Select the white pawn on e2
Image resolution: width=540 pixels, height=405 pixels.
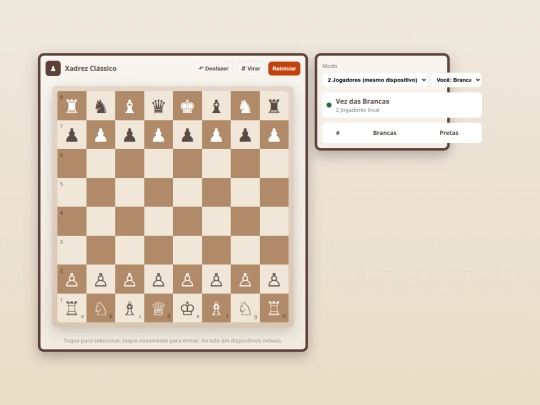coord(187,279)
